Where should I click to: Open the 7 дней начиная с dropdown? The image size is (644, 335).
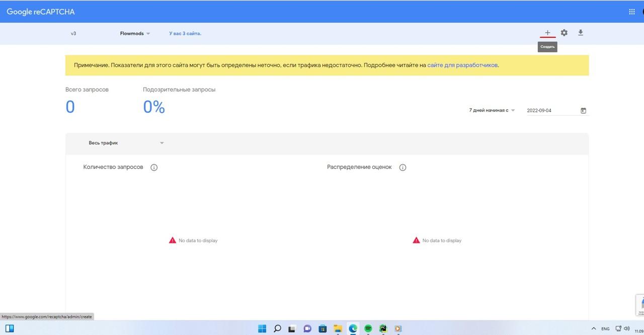point(492,110)
